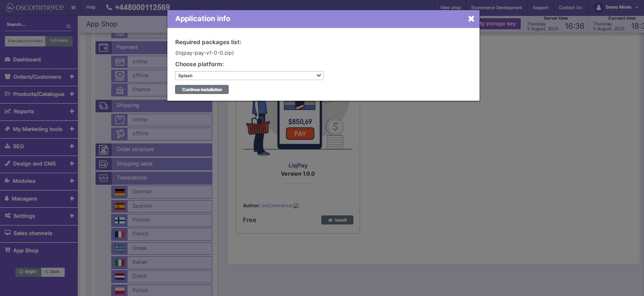Select Translations category icon
This screenshot has height=296, width=644.
(104, 178)
